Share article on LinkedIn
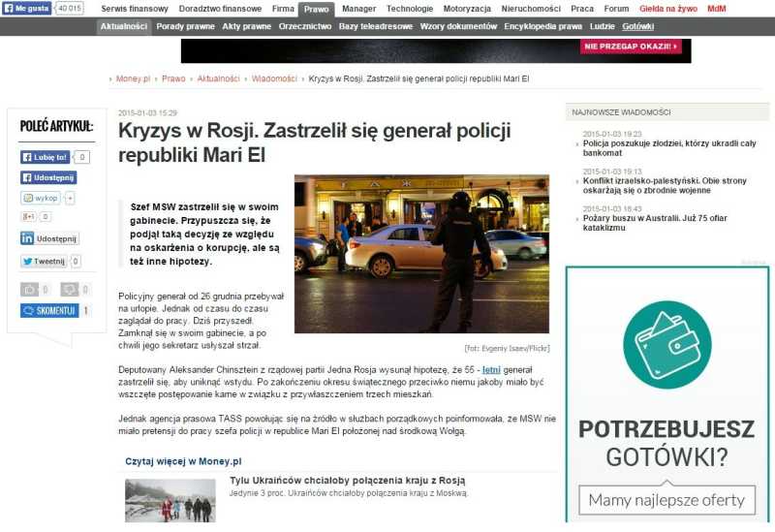Screen dimensions: 775x532 point(48,238)
